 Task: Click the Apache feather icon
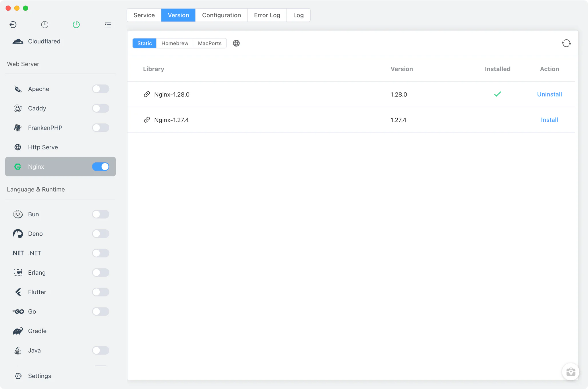(18, 89)
